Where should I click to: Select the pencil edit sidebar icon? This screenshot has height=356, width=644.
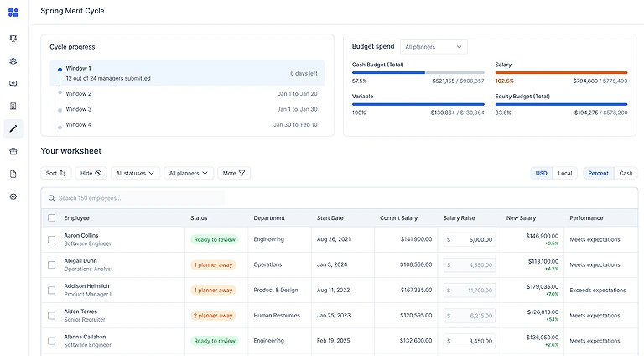(13, 129)
